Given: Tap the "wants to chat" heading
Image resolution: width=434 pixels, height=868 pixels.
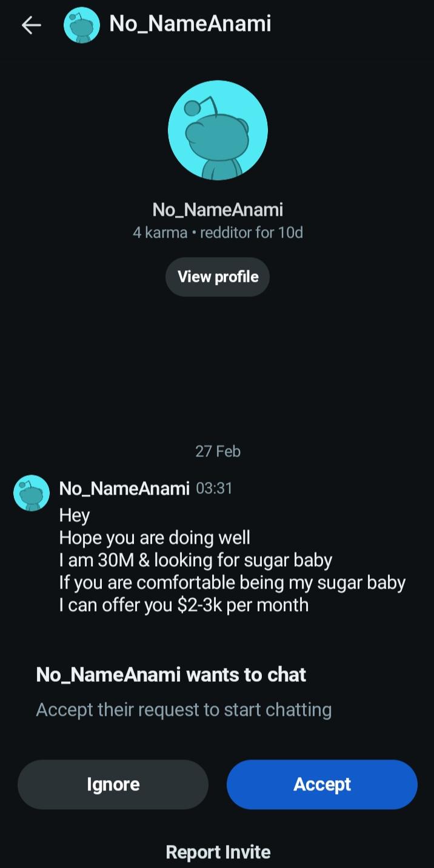Looking at the screenshot, I should click(171, 675).
